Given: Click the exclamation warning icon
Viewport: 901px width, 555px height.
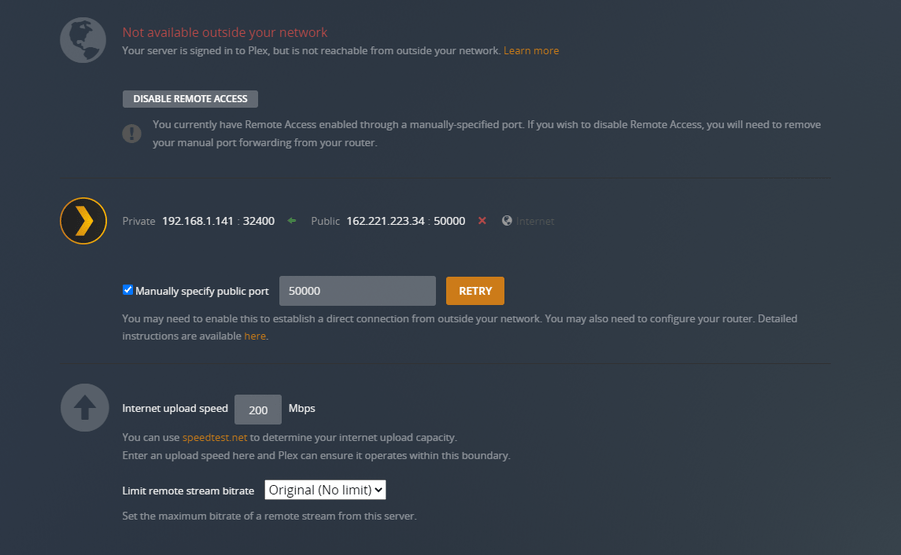Looking at the screenshot, I should point(132,133).
